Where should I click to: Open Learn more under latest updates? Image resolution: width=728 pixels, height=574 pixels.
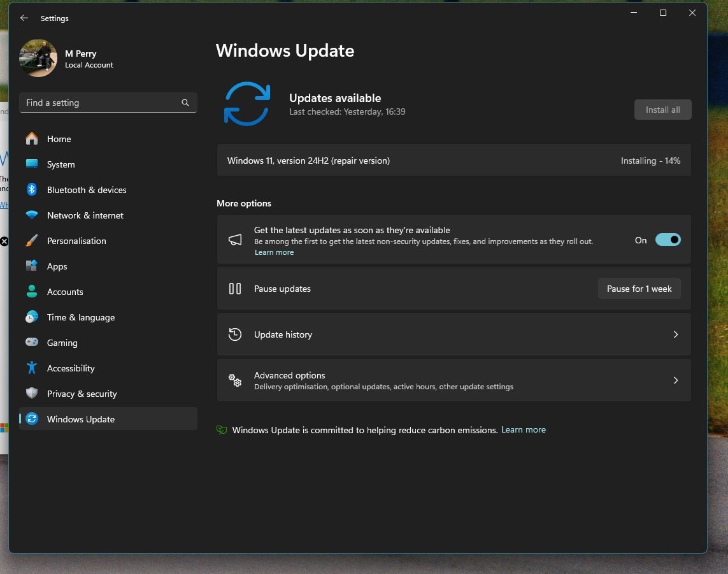tap(275, 252)
